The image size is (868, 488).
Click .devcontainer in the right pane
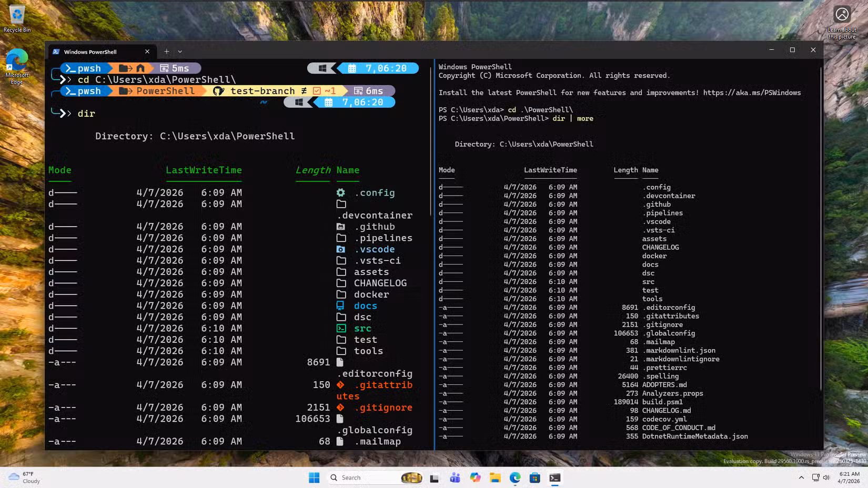[669, 196]
